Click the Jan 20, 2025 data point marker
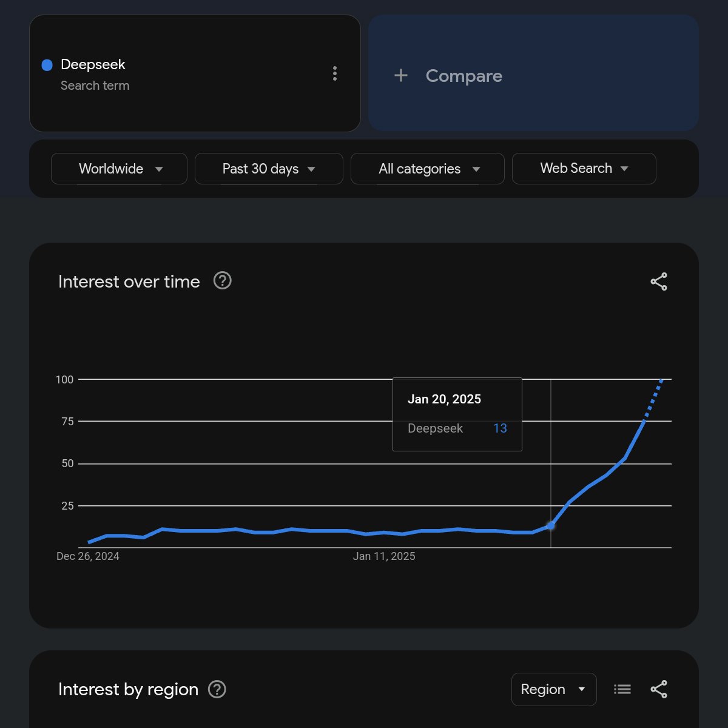Viewport: 728px width, 728px height. click(551, 527)
